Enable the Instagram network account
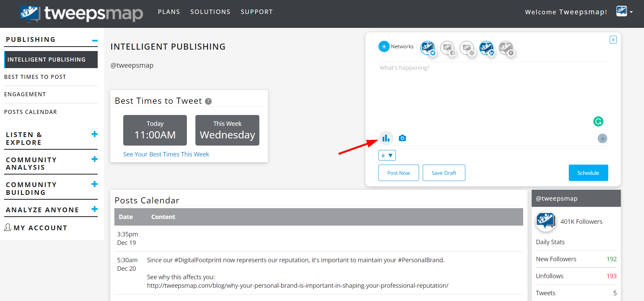The height and width of the screenshot is (301, 644). coord(467,48)
